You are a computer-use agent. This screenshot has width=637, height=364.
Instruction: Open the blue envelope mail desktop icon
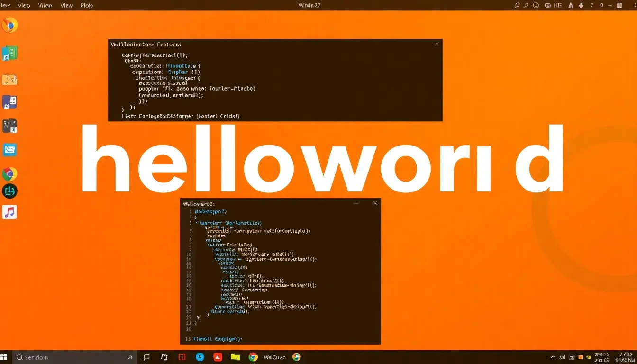pos(10,150)
